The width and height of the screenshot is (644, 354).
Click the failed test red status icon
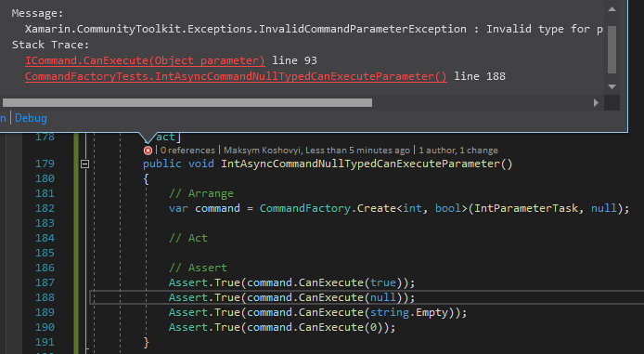pos(148,151)
